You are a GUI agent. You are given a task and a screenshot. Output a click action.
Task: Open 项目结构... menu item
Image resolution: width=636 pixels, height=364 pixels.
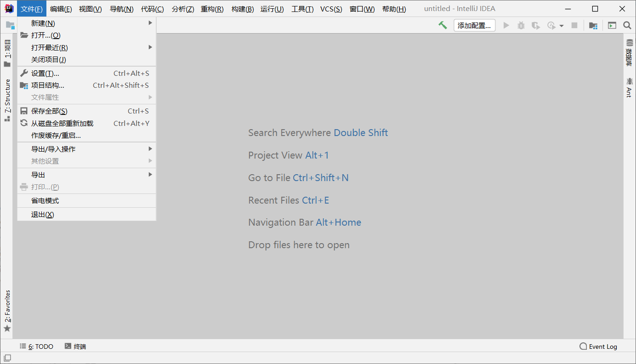point(87,85)
